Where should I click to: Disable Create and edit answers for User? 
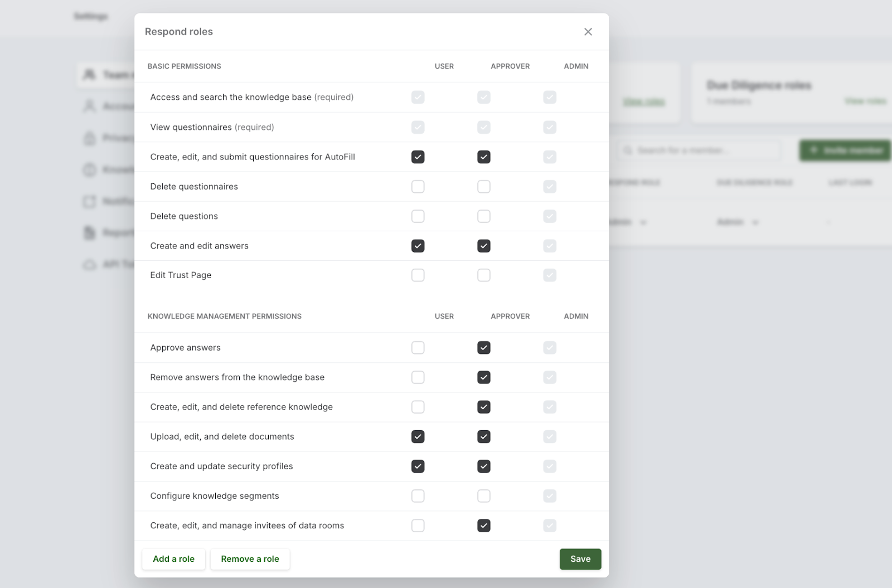[418, 246]
